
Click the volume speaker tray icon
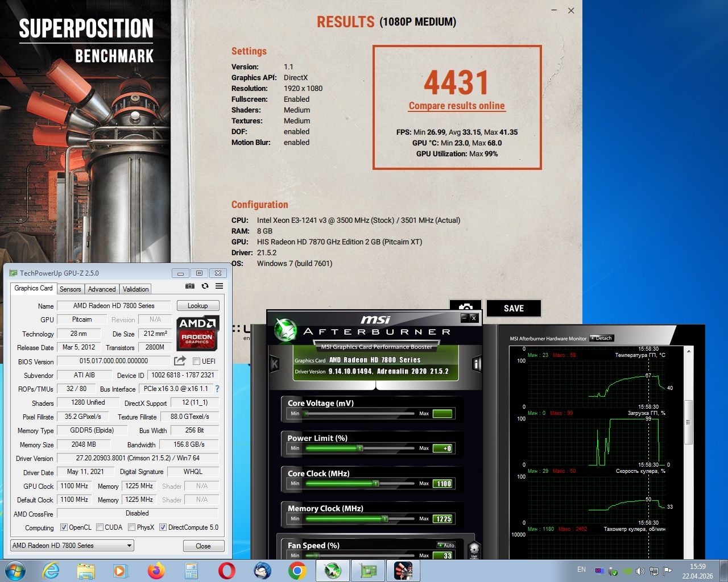(x=640, y=571)
